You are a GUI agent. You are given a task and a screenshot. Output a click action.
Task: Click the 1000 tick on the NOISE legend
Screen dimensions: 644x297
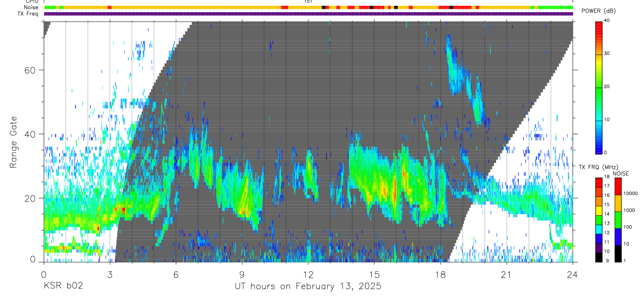(629, 210)
